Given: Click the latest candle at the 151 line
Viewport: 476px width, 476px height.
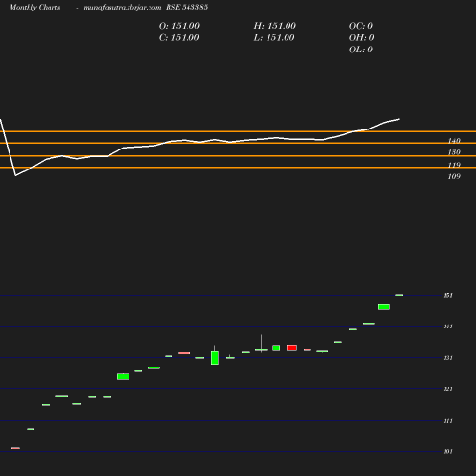Looking at the screenshot, I should pos(399,295).
